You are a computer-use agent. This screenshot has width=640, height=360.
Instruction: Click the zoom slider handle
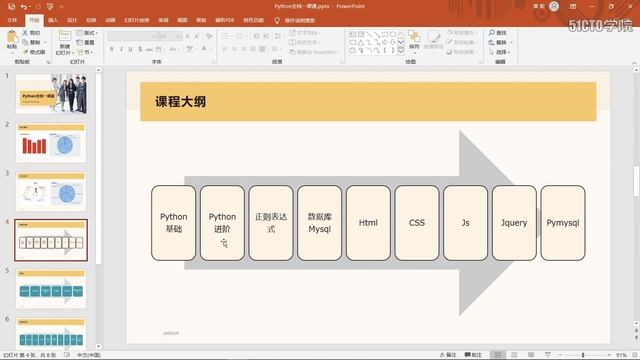[x=583, y=355]
